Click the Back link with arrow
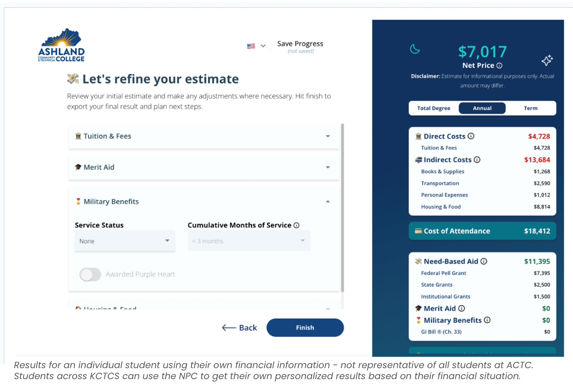This screenshot has width=573, height=392. pyautogui.click(x=240, y=328)
